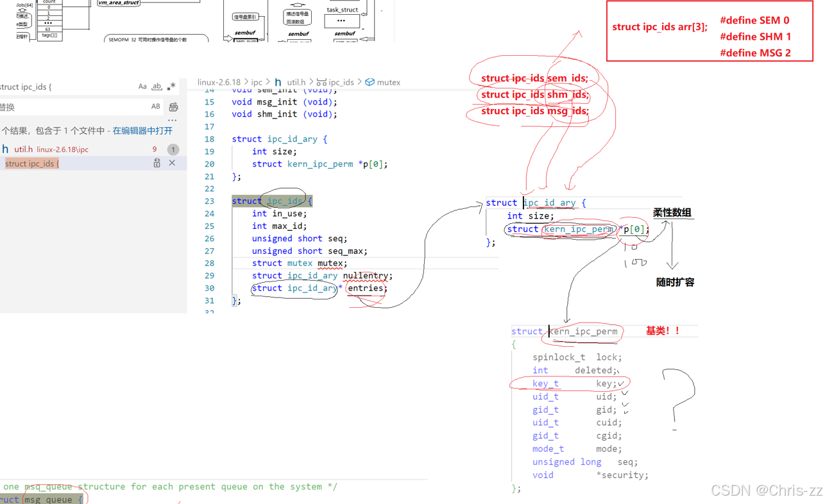This screenshot has height=504, width=825.
Task: Click line number 28 in the editor
Action: (209, 264)
